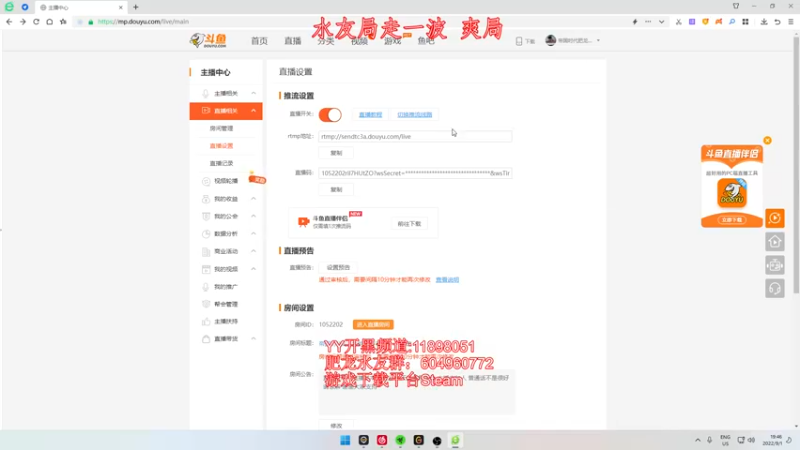Open the 查看说明 link
Viewport: 800px width, 450px height.
[447, 280]
